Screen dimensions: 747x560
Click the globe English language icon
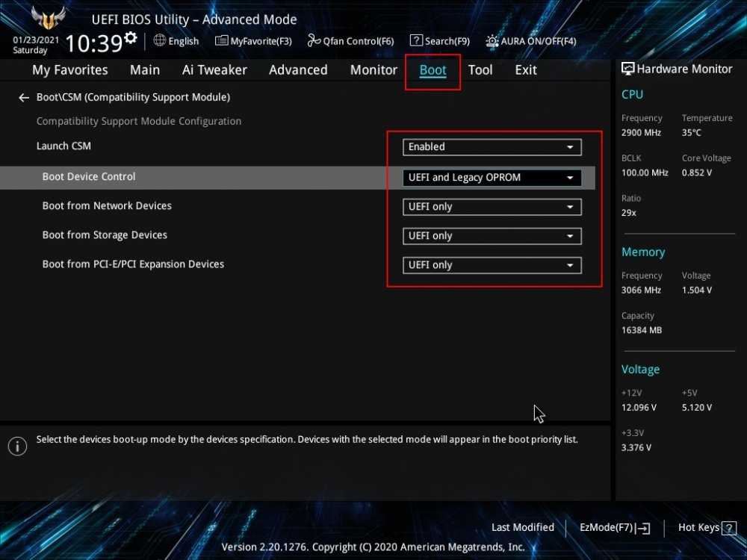pos(160,40)
